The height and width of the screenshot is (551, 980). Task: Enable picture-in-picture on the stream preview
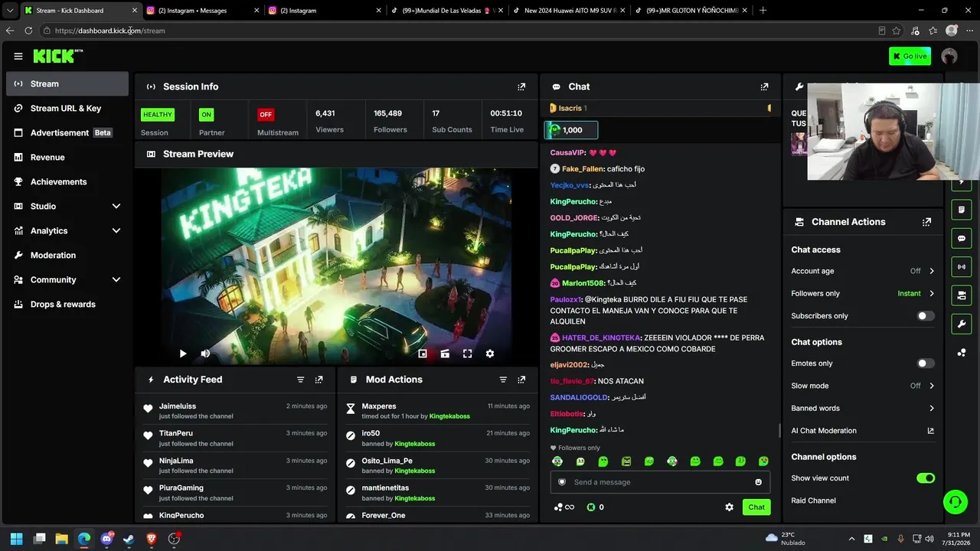coord(423,354)
